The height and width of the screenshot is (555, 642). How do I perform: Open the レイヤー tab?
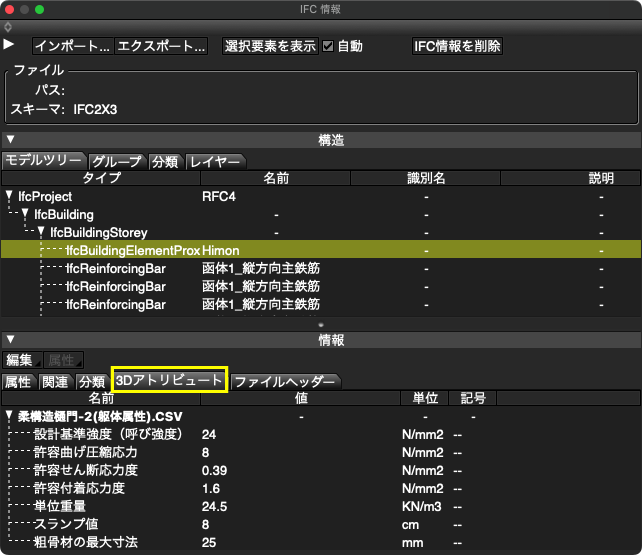click(x=214, y=161)
